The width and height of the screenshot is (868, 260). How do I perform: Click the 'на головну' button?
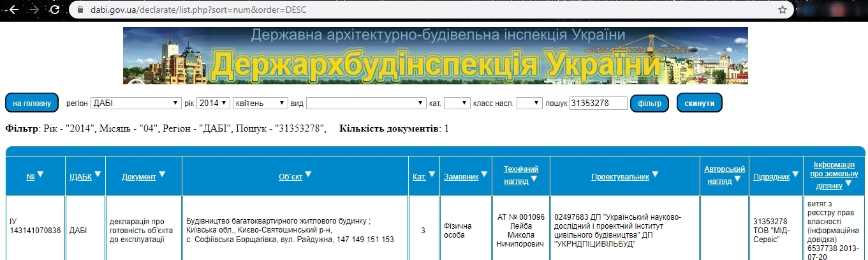(x=32, y=103)
